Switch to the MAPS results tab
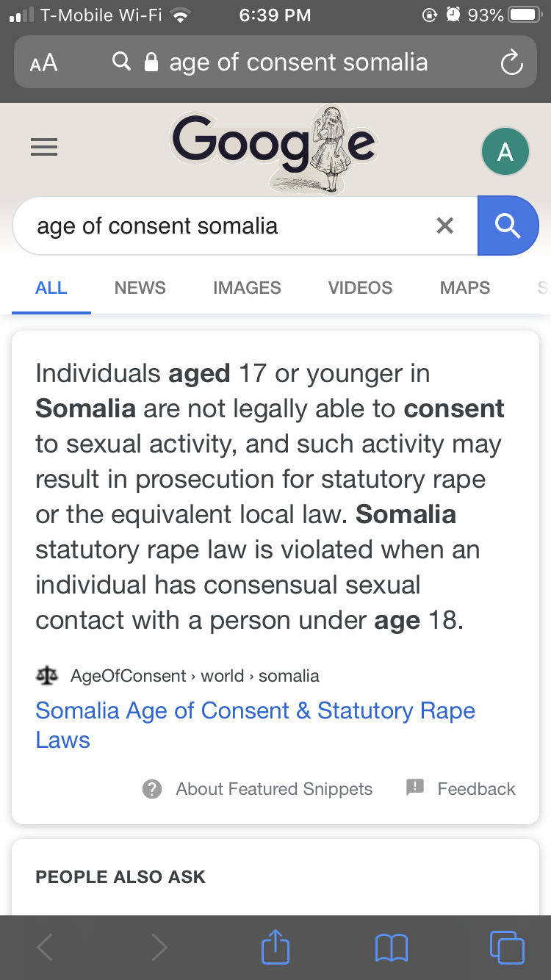This screenshot has height=980, width=551. tap(465, 288)
